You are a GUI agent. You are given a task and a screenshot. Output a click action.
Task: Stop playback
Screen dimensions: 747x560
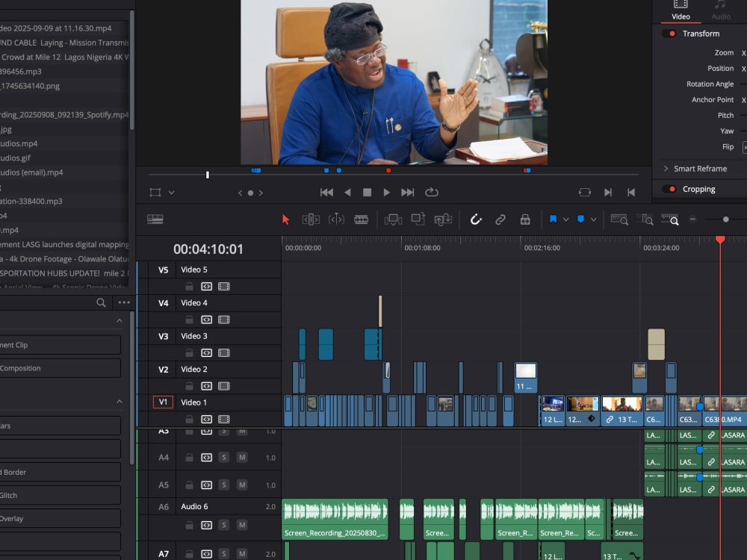pos(367,193)
